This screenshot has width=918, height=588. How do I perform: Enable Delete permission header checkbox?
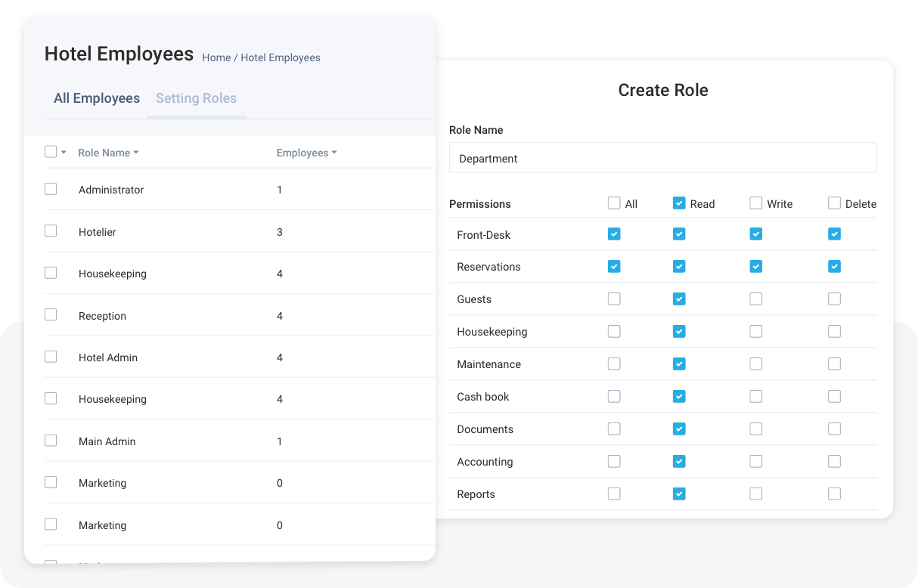tap(834, 203)
